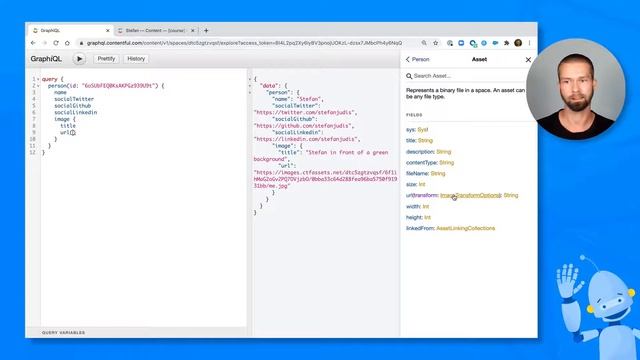Viewport: 640px width, 360px height.
Task: Click the twitter URL in results
Action: pos(305,112)
